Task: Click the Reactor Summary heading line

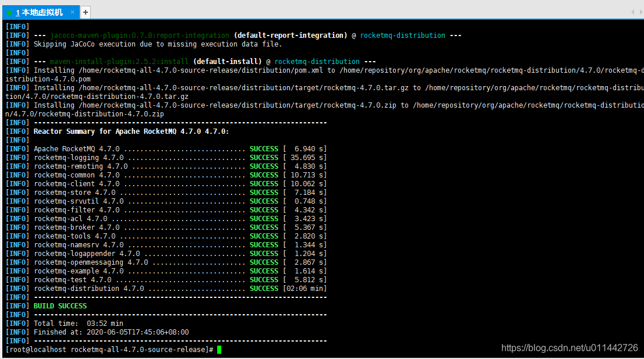Action: pos(117,131)
